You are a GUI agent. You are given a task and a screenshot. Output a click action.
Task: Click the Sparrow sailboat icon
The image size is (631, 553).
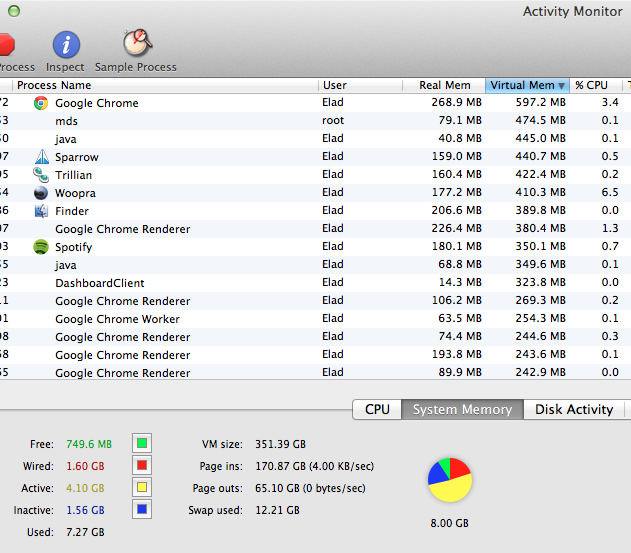click(42, 157)
